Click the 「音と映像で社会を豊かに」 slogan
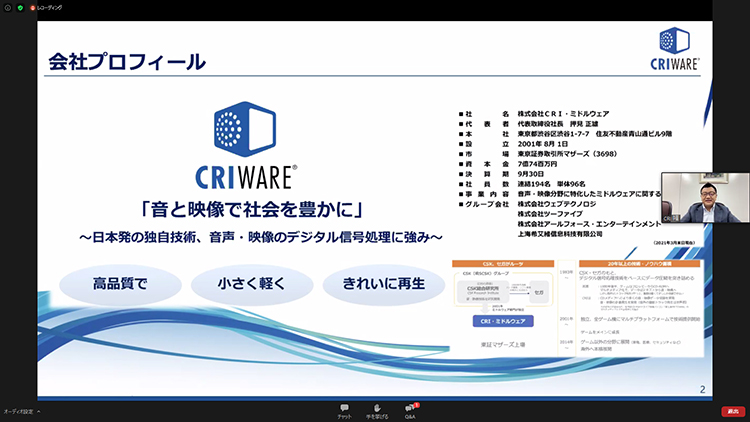 [252, 210]
